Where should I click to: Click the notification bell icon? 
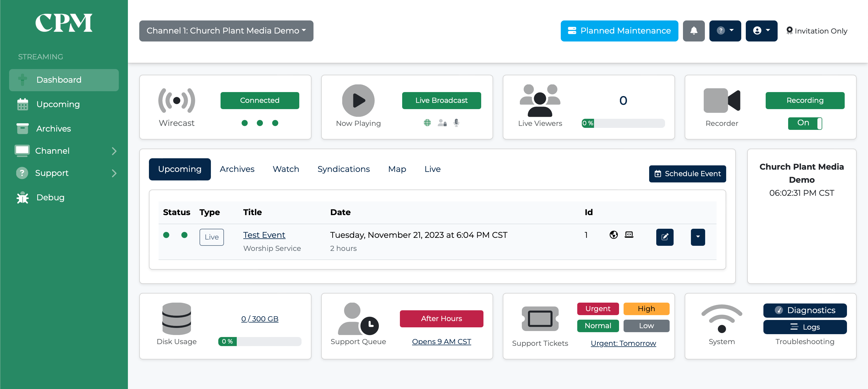pos(693,31)
